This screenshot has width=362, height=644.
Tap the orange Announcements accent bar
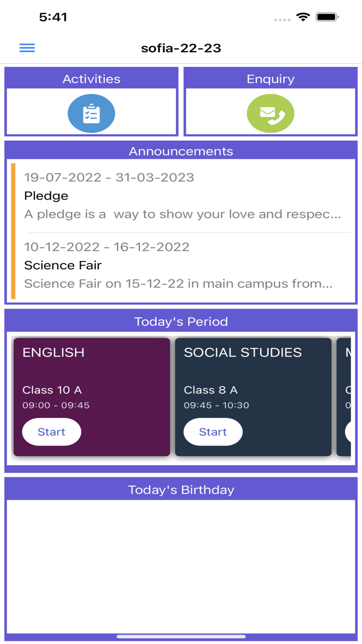(x=13, y=228)
